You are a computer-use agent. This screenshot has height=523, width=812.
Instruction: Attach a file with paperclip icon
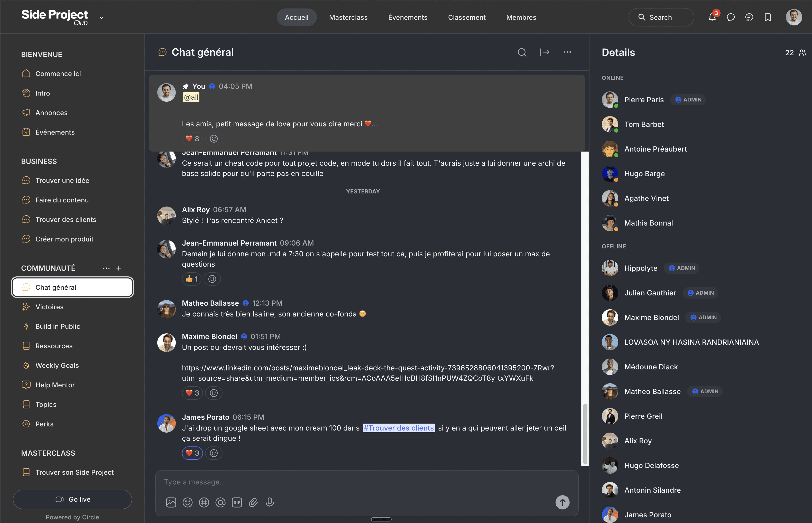(253, 502)
